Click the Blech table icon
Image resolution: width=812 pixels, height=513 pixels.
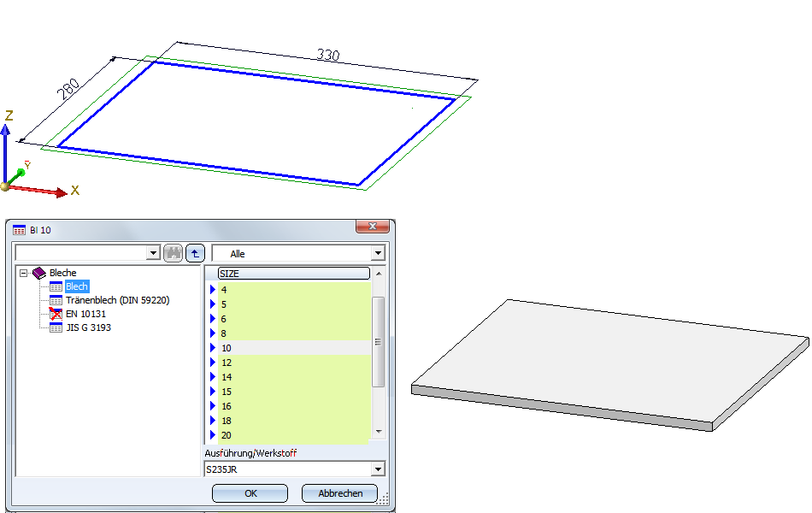[56, 286]
